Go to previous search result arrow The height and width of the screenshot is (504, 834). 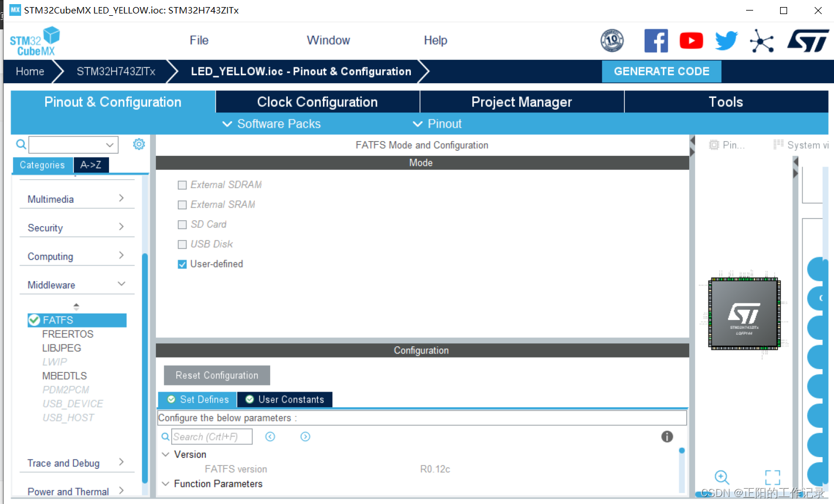pyautogui.click(x=270, y=437)
